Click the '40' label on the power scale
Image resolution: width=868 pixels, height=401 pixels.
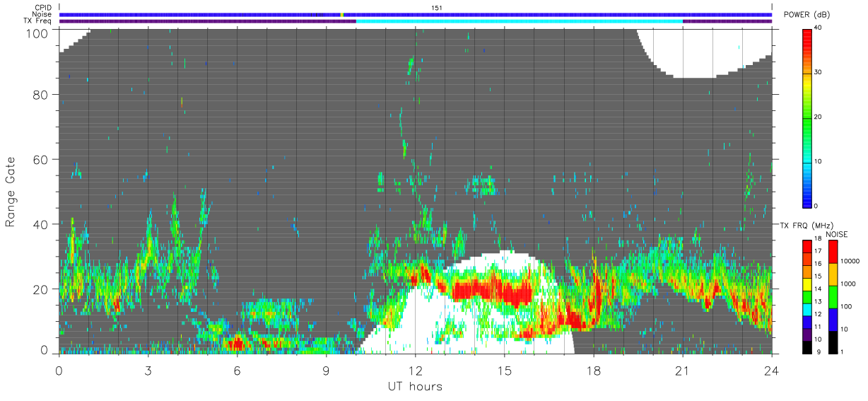coord(819,28)
